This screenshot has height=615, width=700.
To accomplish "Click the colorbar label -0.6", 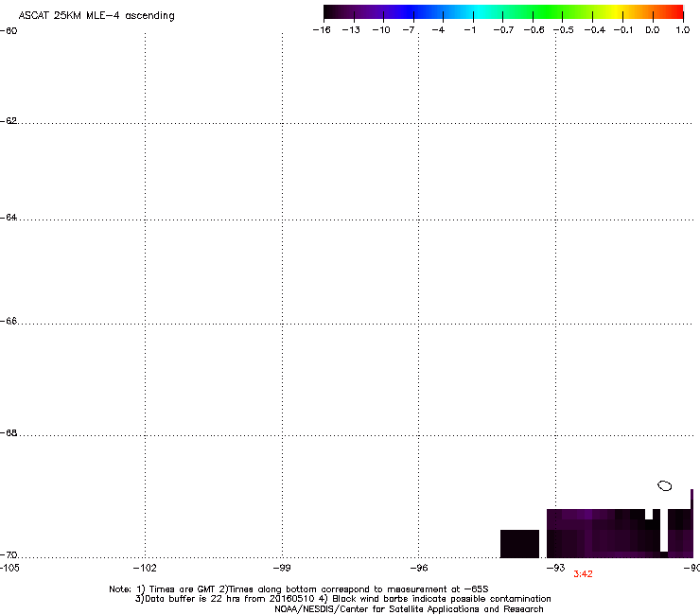I will click(534, 30).
